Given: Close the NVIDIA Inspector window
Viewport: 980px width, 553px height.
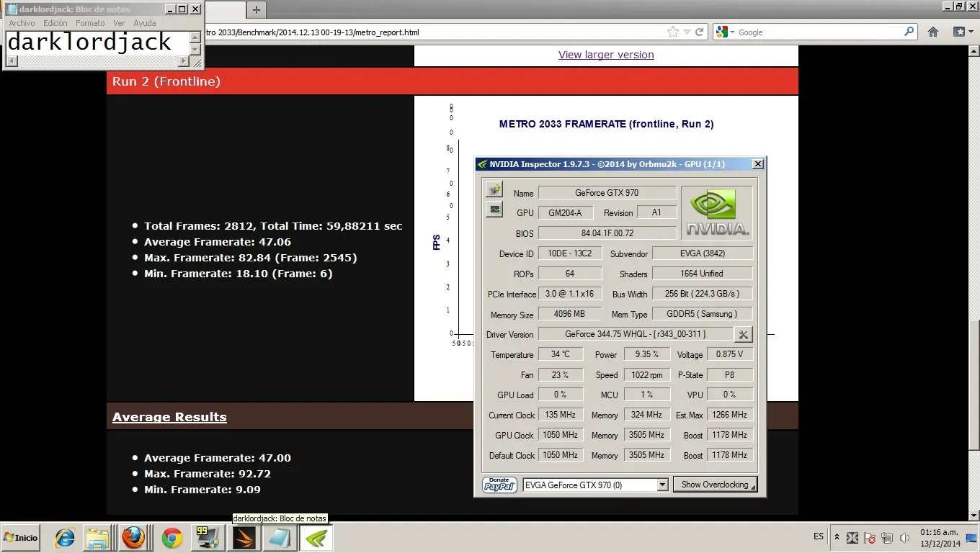Looking at the screenshot, I should pos(758,164).
